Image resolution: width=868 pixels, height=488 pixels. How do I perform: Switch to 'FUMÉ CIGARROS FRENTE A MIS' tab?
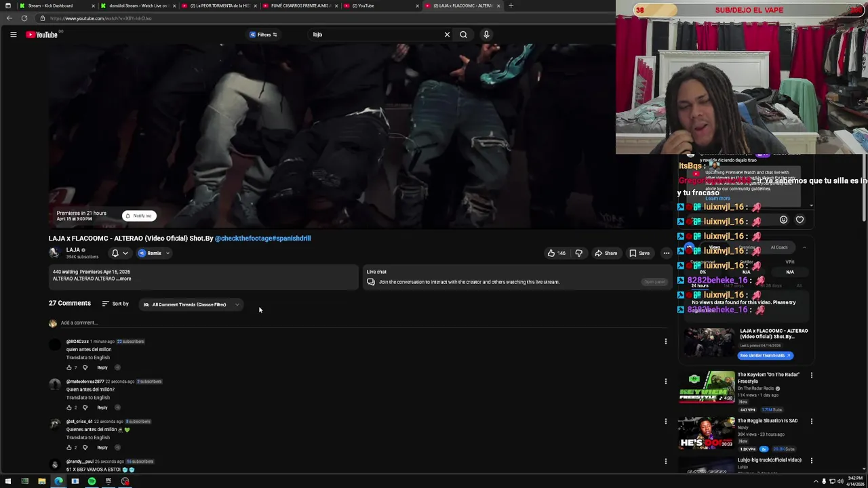(x=300, y=5)
